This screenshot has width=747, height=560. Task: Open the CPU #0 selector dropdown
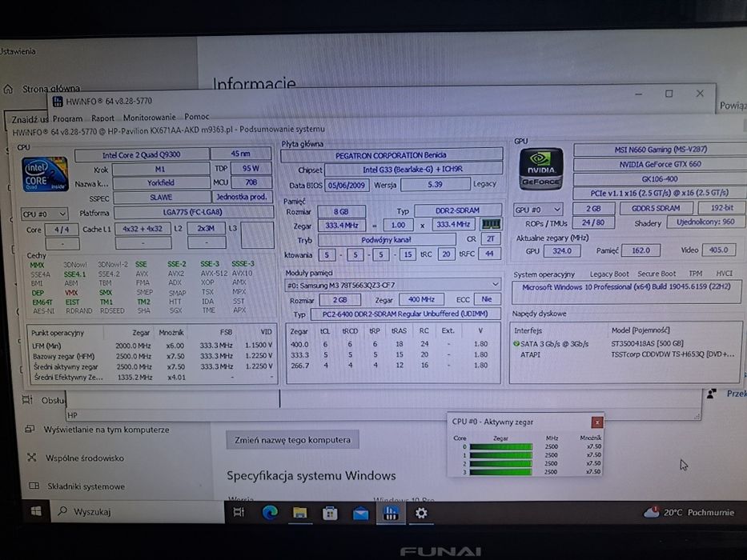[x=44, y=214]
